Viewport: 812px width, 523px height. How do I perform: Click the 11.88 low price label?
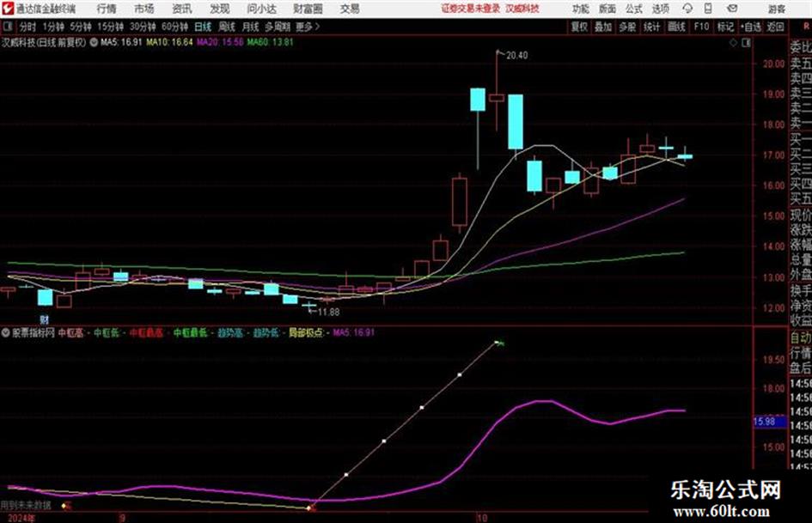click(x=328, y=312)
